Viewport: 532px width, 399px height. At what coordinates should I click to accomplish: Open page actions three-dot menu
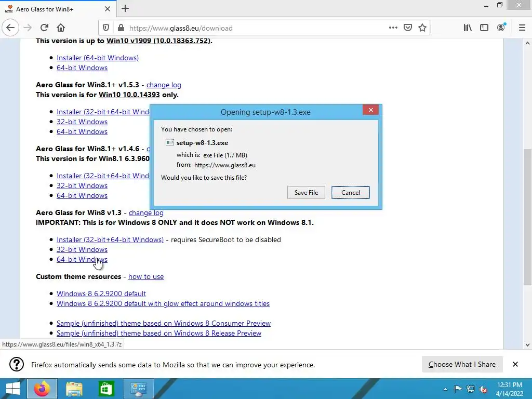(x=393, y=28)
